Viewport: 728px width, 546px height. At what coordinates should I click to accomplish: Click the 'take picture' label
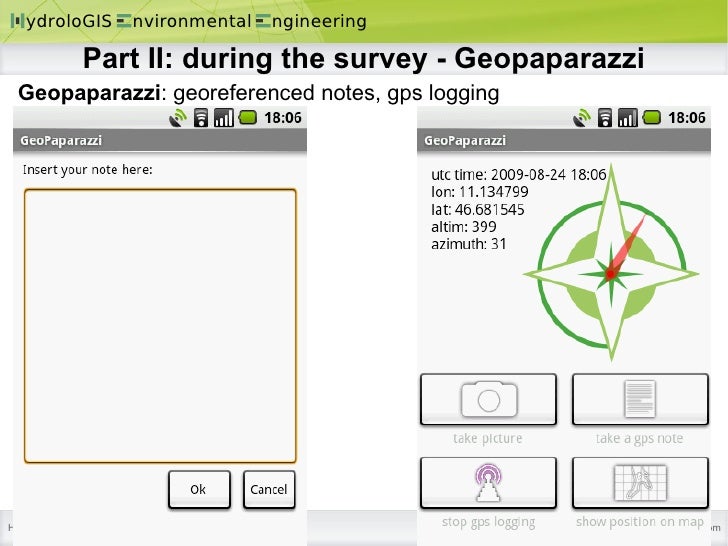(x=488, y=438)
